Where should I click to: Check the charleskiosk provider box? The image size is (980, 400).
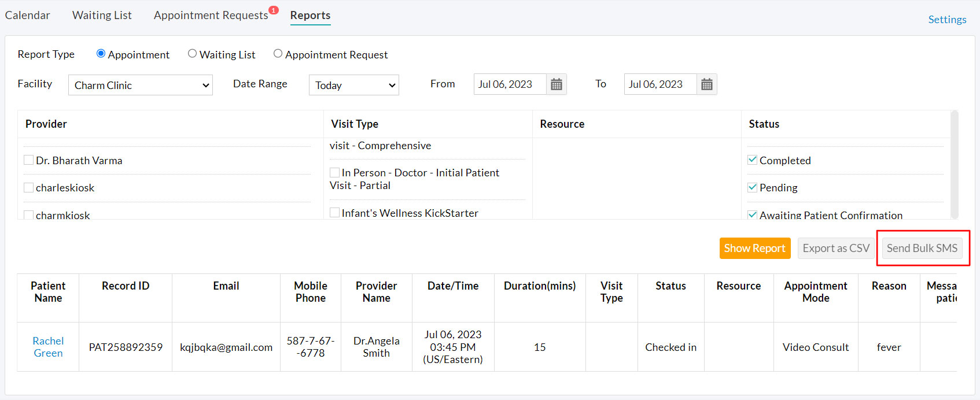coord(28,187)
